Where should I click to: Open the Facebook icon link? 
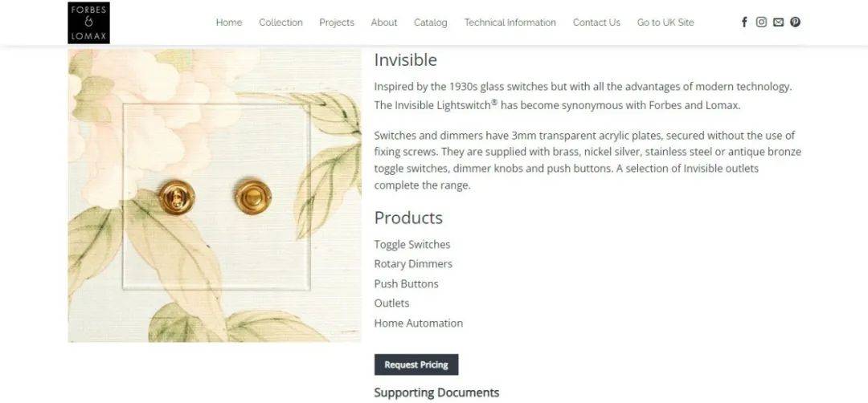(744, 22)
